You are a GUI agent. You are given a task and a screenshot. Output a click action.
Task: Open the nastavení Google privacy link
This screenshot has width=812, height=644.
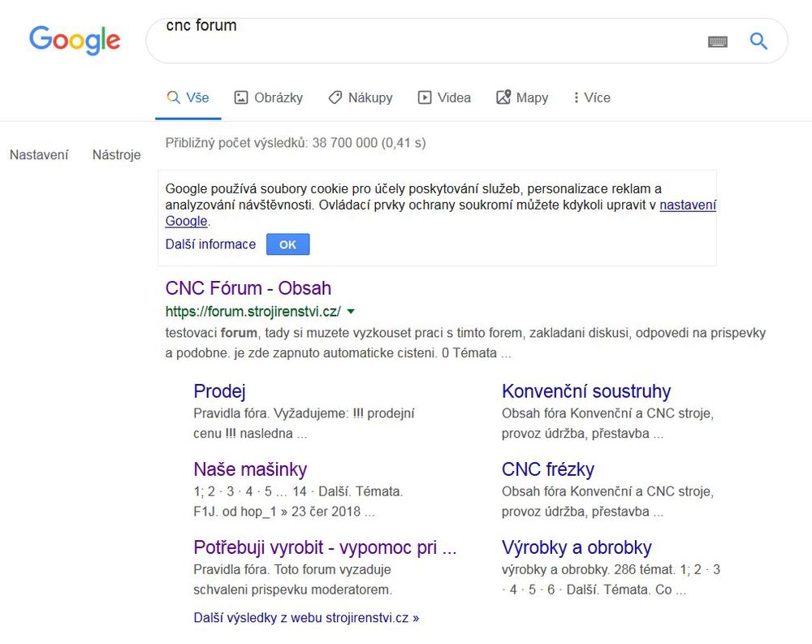point(687,205)
